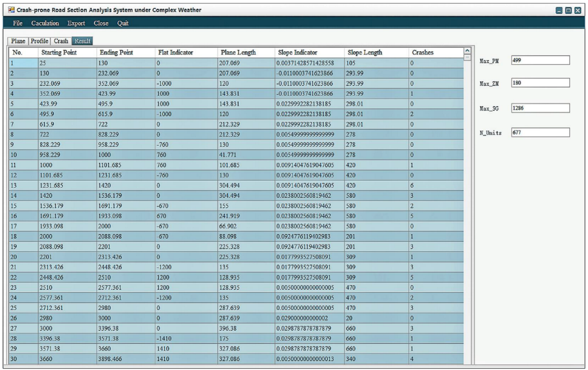
Task: Click the N_Units input field
Action: 540,132
